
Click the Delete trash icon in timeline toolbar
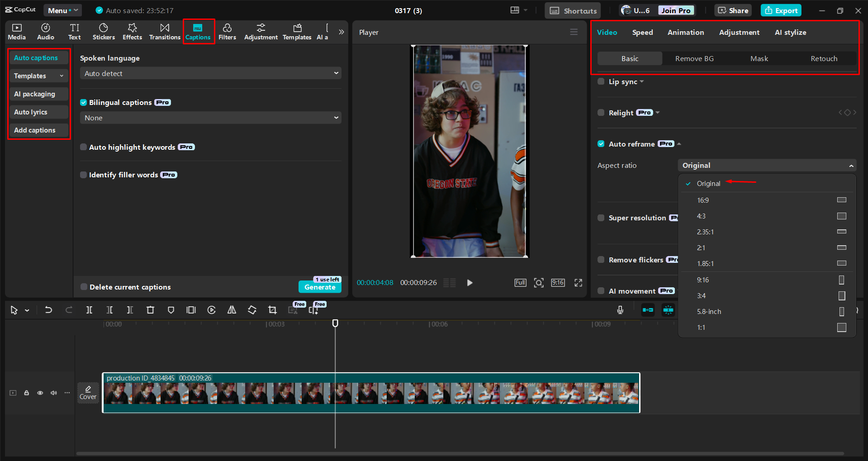[150, 310]
